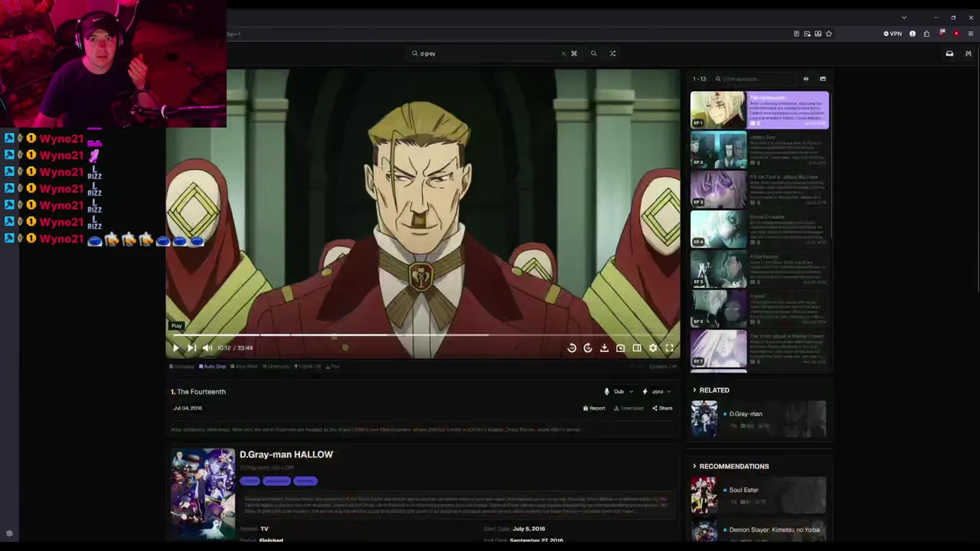Image resolution: width=980 pixels, height=551 pixels.
Task: Rewind ten seconds in the player
Action: pyautogui.click(x=572, y=347)
